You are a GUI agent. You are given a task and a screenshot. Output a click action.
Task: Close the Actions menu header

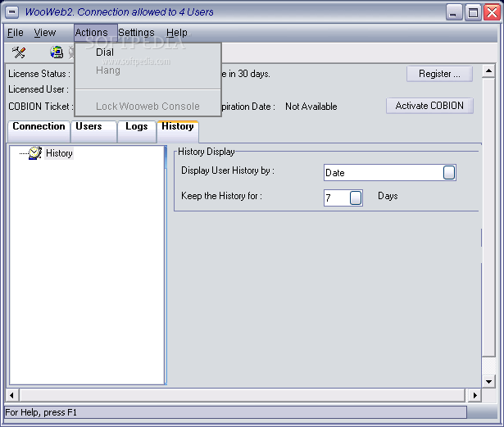(96, 33)
